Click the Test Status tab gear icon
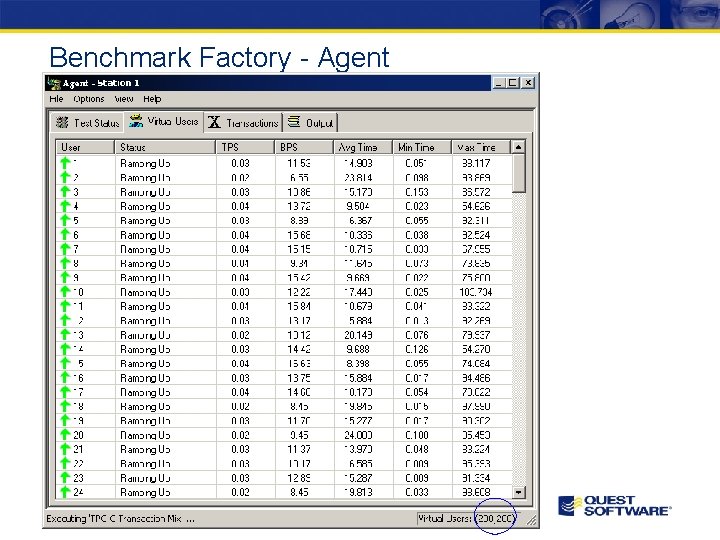The height and width of the screenshot is (540, 720). click(62, 122)
